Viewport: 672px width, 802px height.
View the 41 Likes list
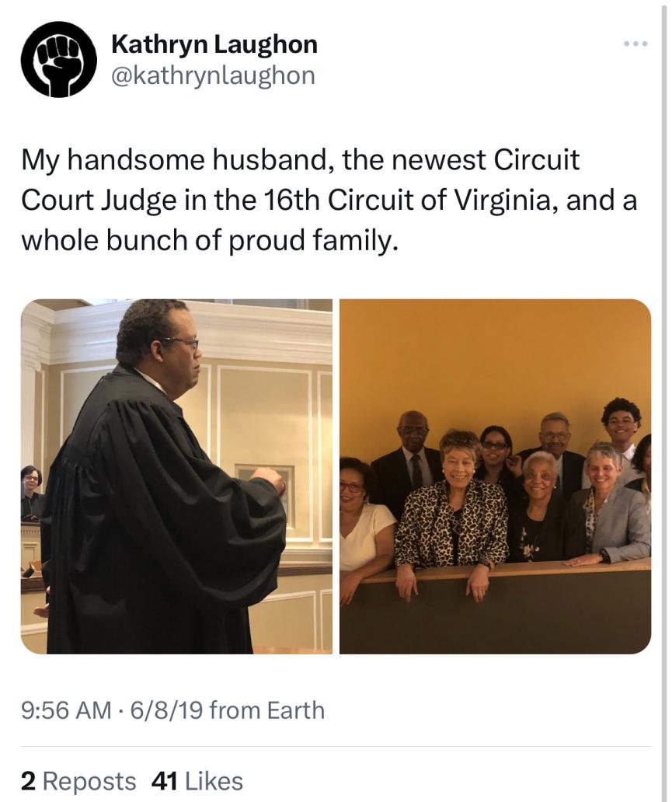(x=197, y=781)
